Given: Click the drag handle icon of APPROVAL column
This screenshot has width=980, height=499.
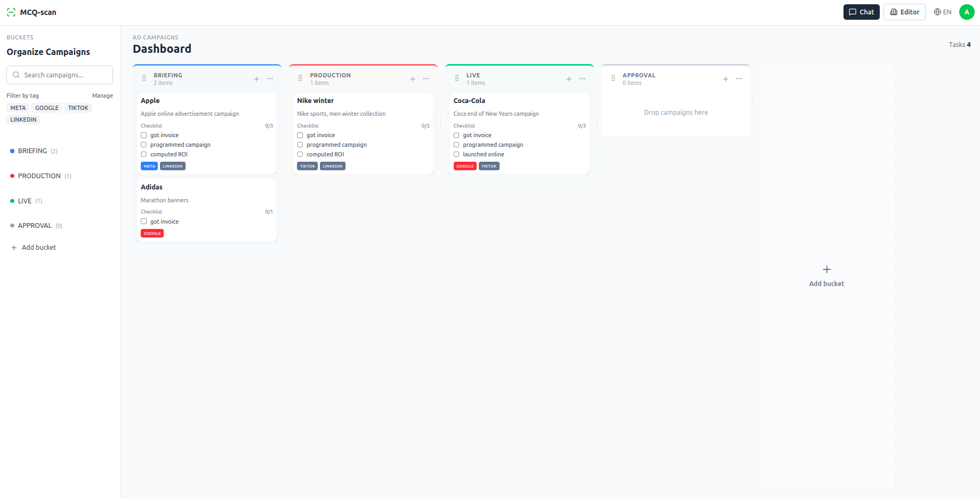Looking at the screenshot, I should pos(613,78).
